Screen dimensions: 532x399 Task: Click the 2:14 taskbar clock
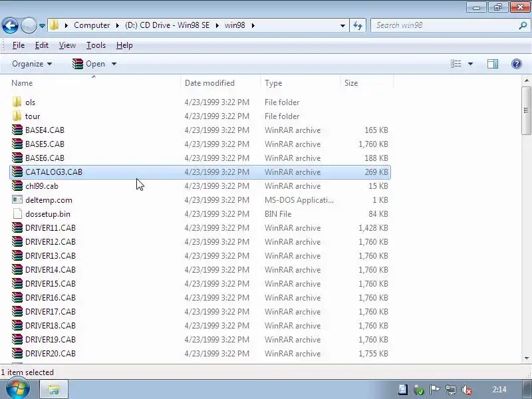499,390
